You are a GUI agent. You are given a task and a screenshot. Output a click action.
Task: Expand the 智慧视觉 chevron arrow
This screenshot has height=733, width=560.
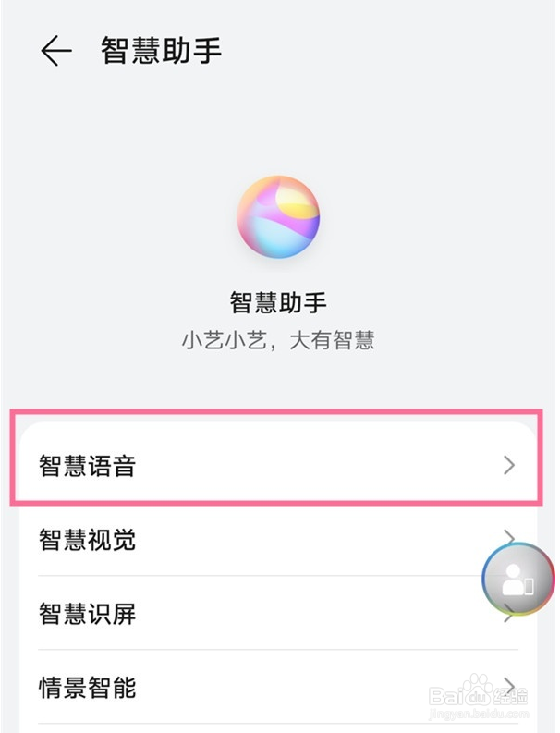tap(508, 538)
